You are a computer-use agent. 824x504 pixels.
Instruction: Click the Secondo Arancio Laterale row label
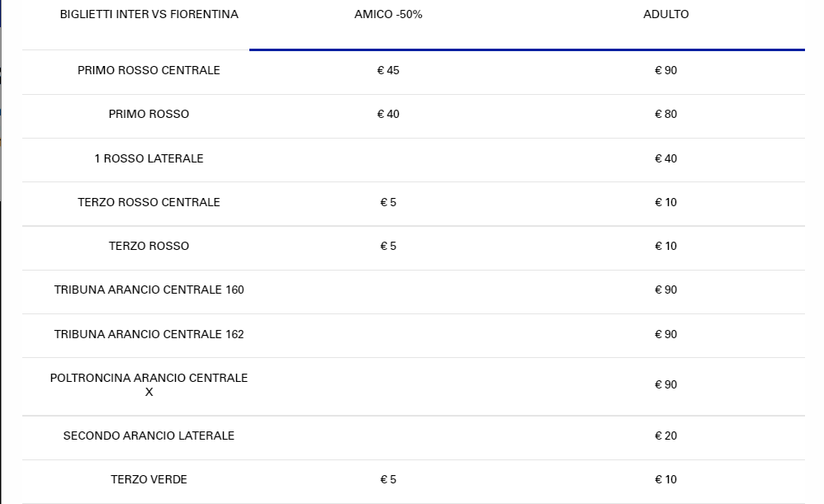coord(149,436)
